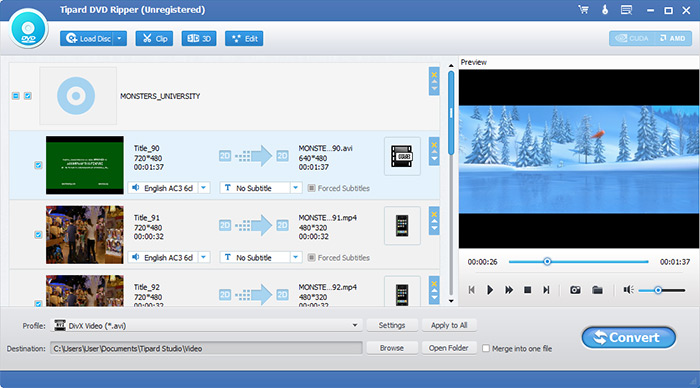Click Title_92 phone format icon

click(x=402, y=292)
